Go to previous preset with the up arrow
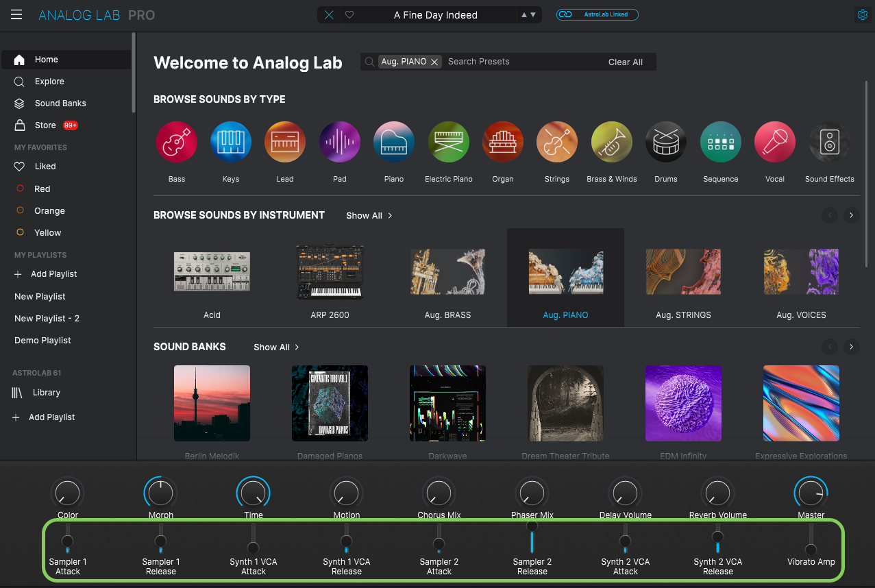Image resolution: width=875 pixels, height=588 pixels. [525, 15]
